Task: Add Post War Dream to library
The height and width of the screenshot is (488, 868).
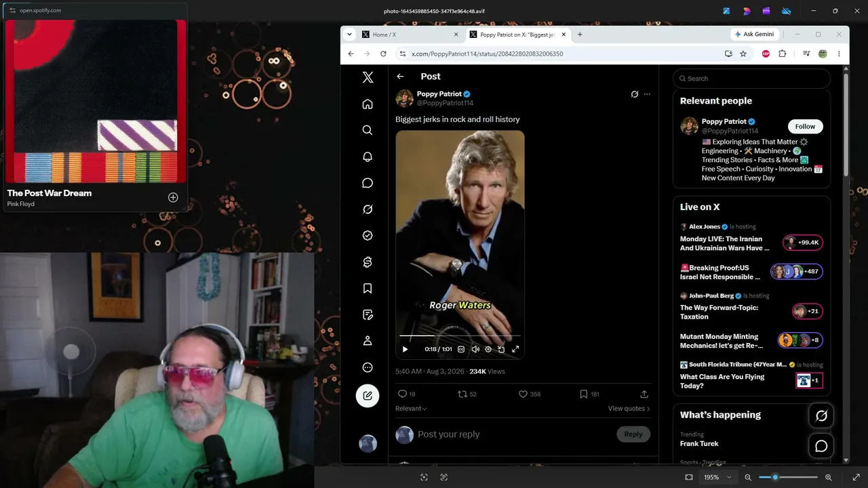Action: click(x=173, y=197)
